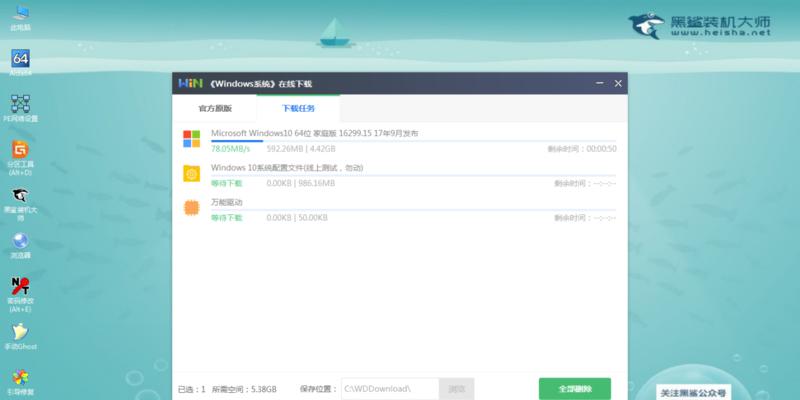Click the 等待下载 status of 万能驱动
The height and width of the screenshot is (400, 800).
pyautogui.click(x=227, y=218)
